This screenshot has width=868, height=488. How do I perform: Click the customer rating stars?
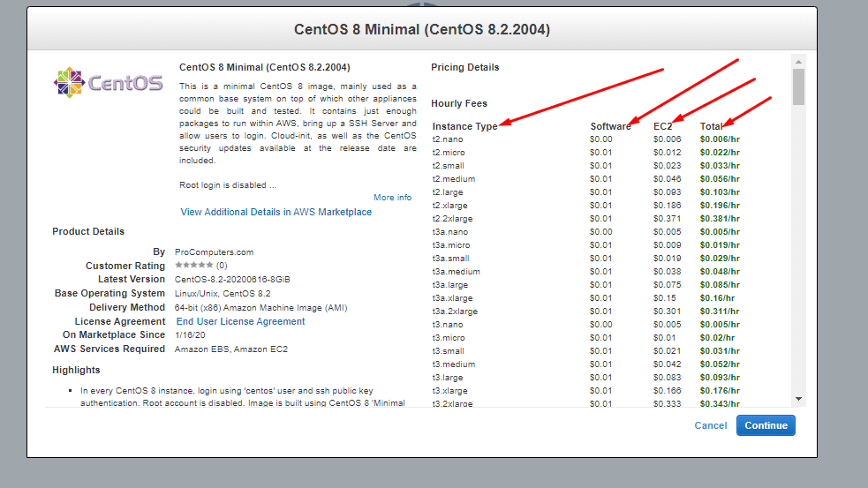(x=193, y=265)
